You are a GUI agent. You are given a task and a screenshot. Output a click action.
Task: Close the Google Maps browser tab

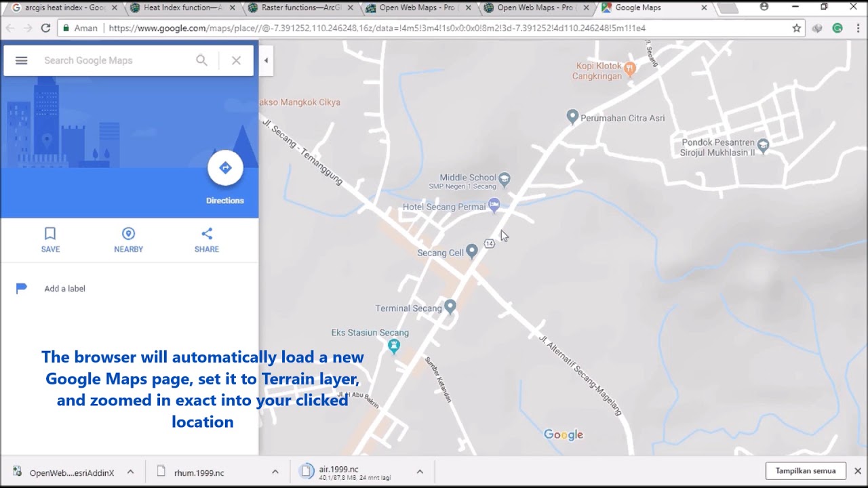tap(704, 7)
